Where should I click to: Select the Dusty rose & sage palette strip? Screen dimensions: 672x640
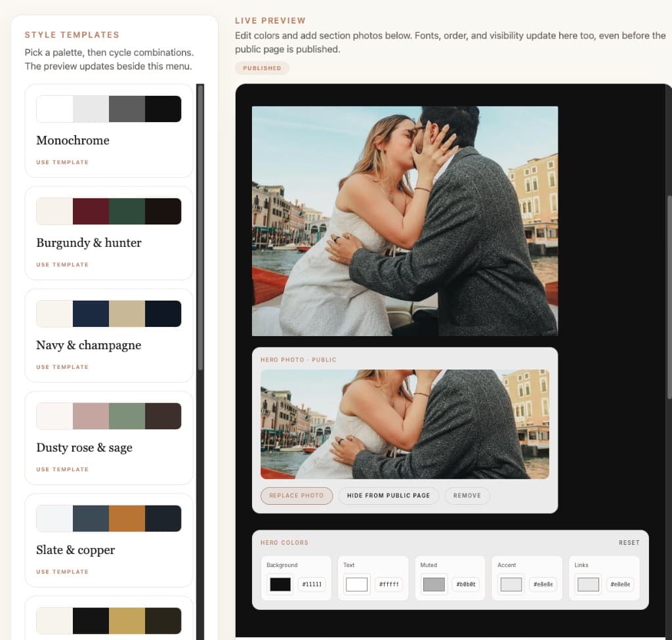[x=109, y=416]
